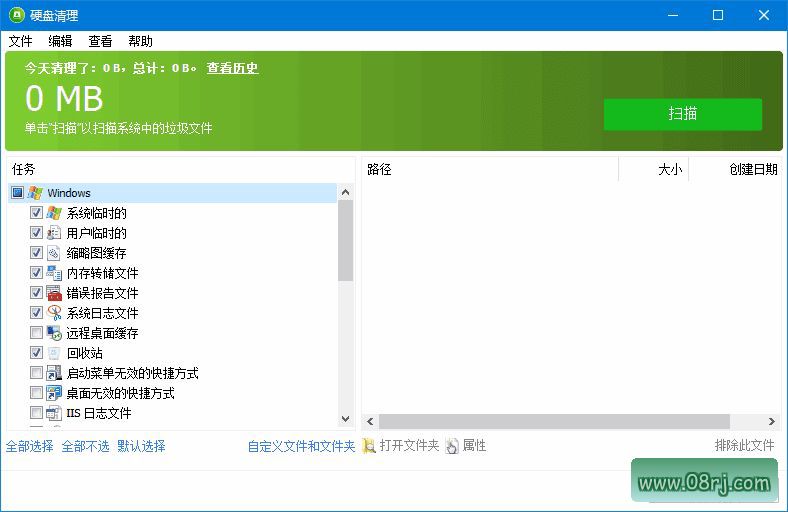Enable the IIS 日志文件 checkbox

36,413
